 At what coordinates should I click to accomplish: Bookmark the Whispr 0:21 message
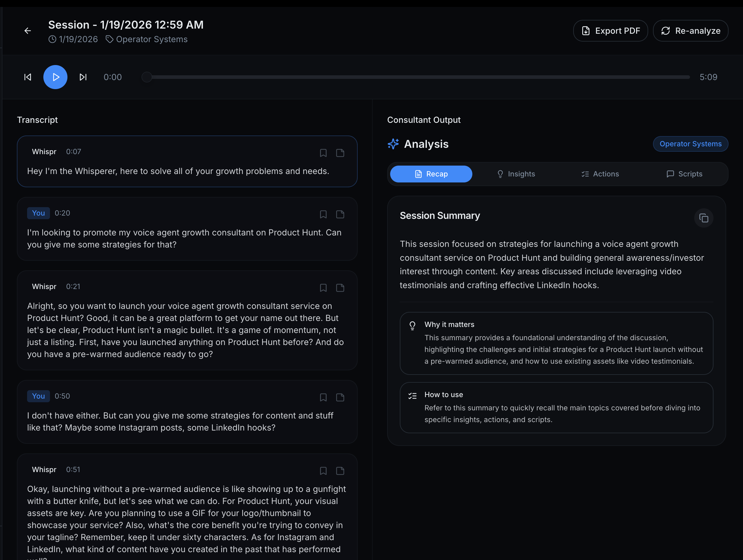tap(323, 288)
